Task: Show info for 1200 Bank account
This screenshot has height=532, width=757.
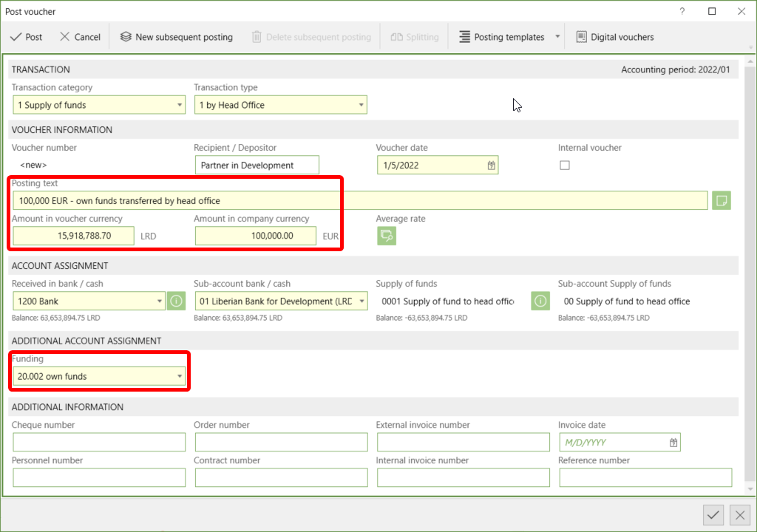Action: 176,301
